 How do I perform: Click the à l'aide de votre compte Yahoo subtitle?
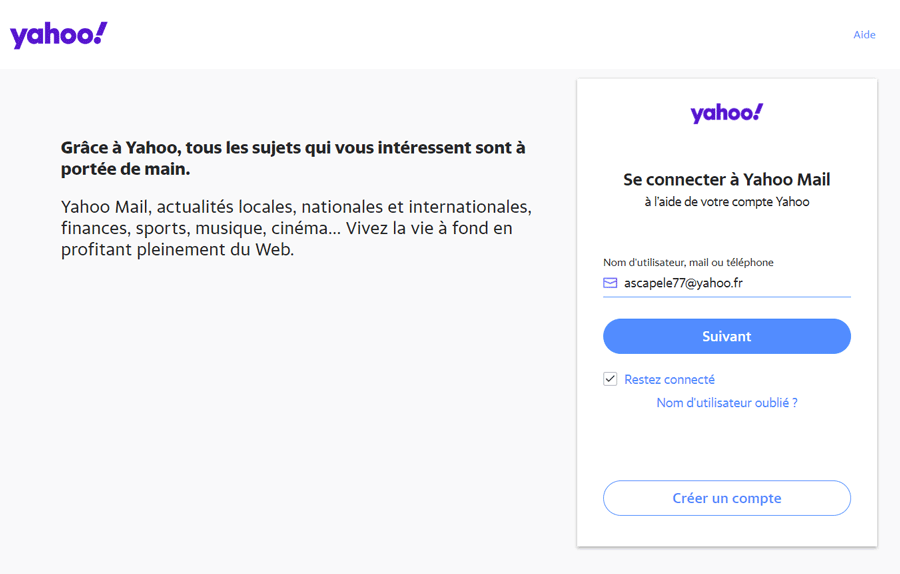coord(727,202)
